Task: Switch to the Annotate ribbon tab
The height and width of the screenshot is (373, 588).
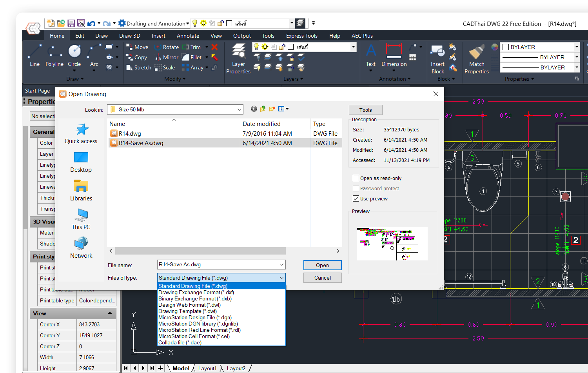Action: click(x=188, y=36)
